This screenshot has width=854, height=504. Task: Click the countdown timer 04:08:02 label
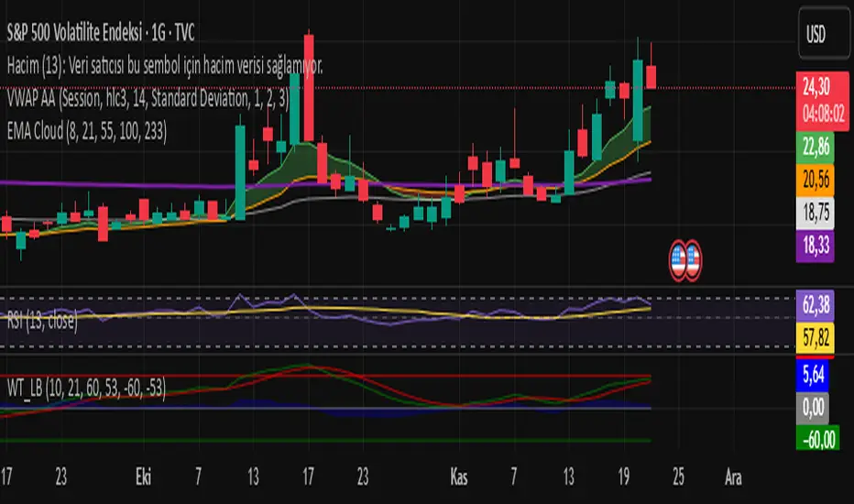coord(823,115)
